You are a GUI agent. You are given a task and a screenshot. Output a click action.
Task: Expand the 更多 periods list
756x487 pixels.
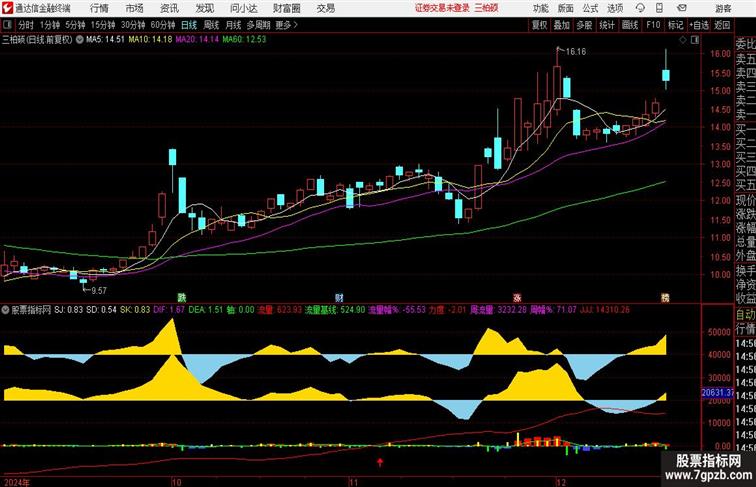(x=286, y=25)
